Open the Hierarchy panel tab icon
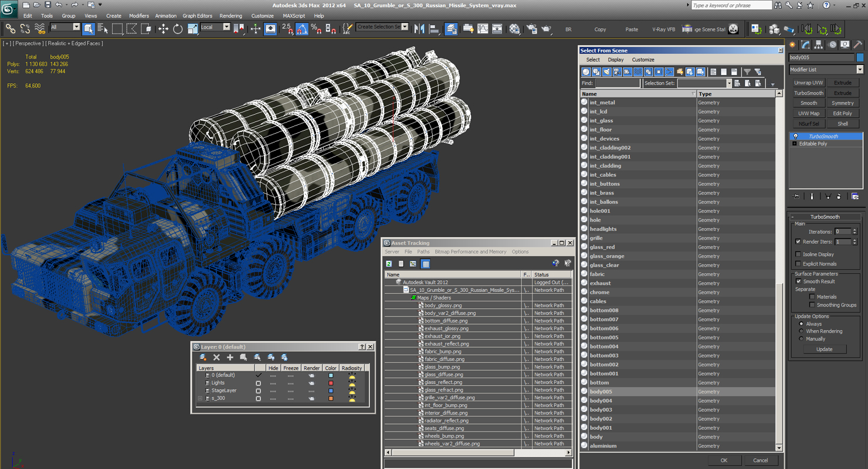Viewport: 868px width, 469px height. (x=819, y=45)
